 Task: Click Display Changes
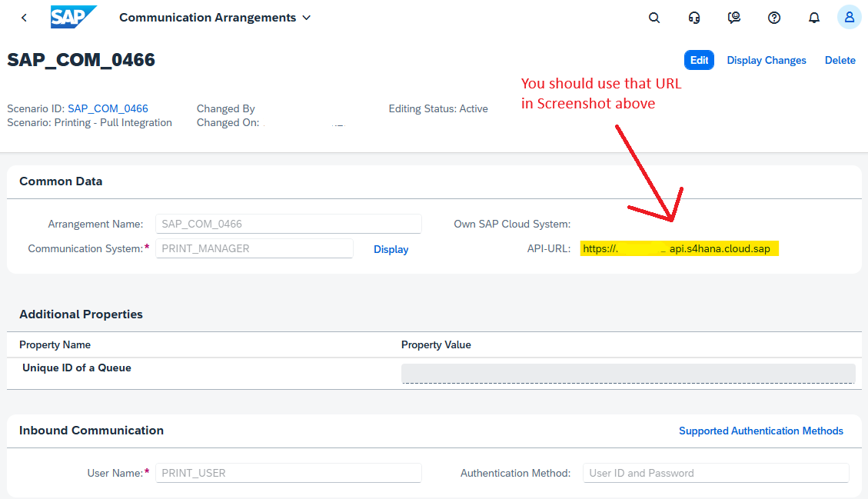(767, 61)
